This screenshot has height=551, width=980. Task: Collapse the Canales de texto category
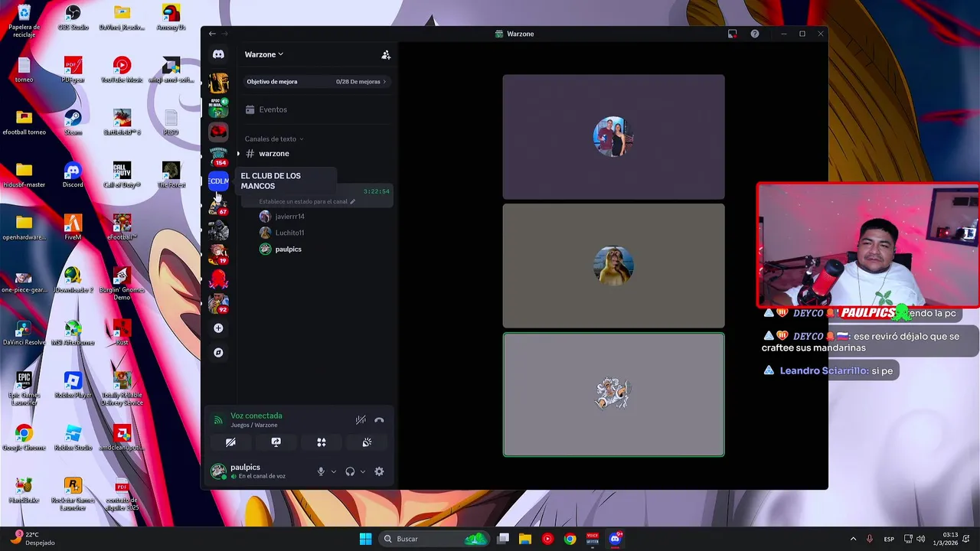point(274,139)
